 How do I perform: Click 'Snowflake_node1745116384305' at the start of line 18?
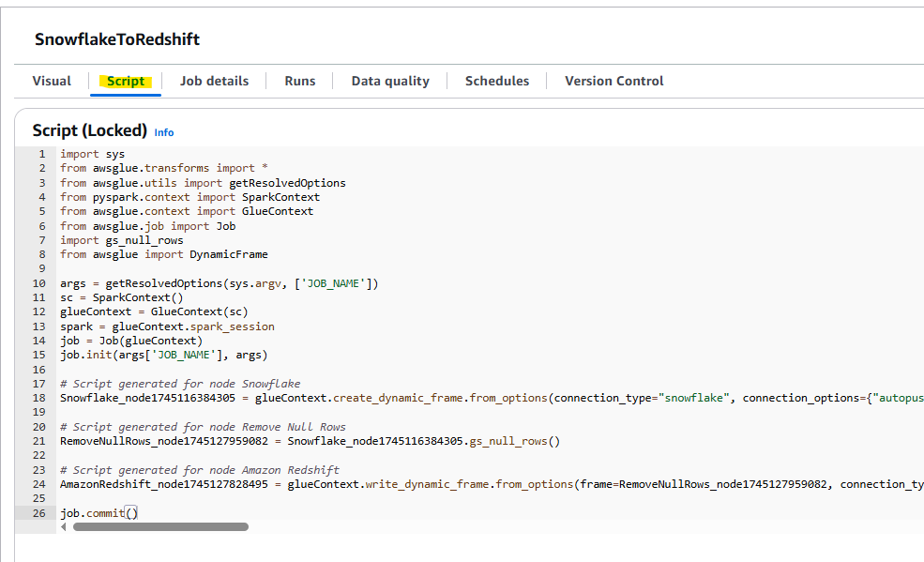148,398
